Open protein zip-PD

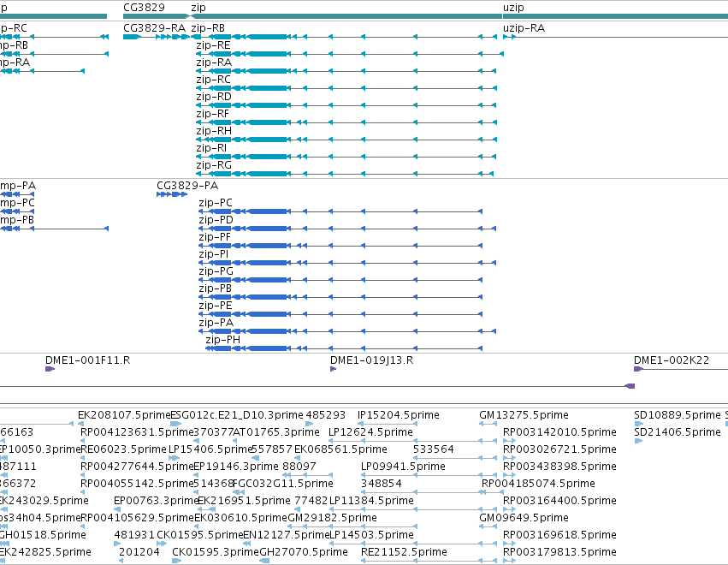[216, 220]
